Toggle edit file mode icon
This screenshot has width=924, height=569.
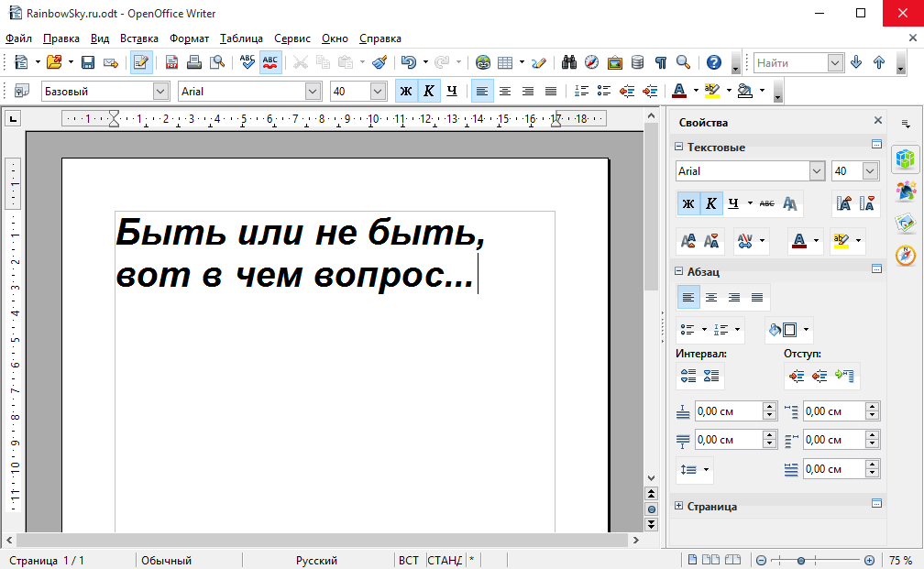tap(141, 62)
